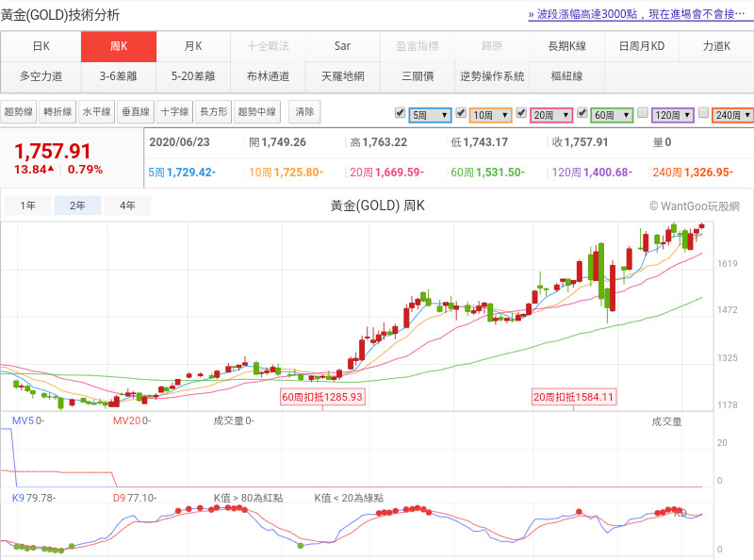
Task: Select the 4年 time range button
Action: click(x=126, y=206)
